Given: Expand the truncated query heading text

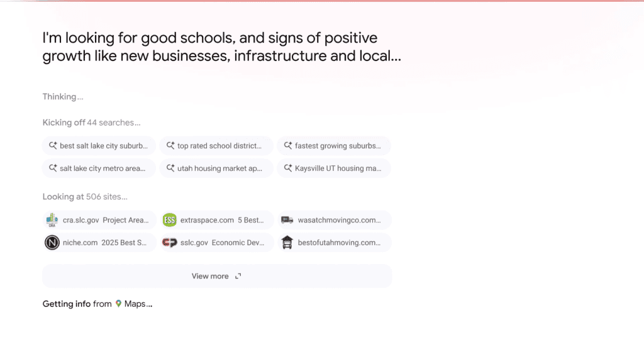Looking at the screenshot, I should [222, 47].
